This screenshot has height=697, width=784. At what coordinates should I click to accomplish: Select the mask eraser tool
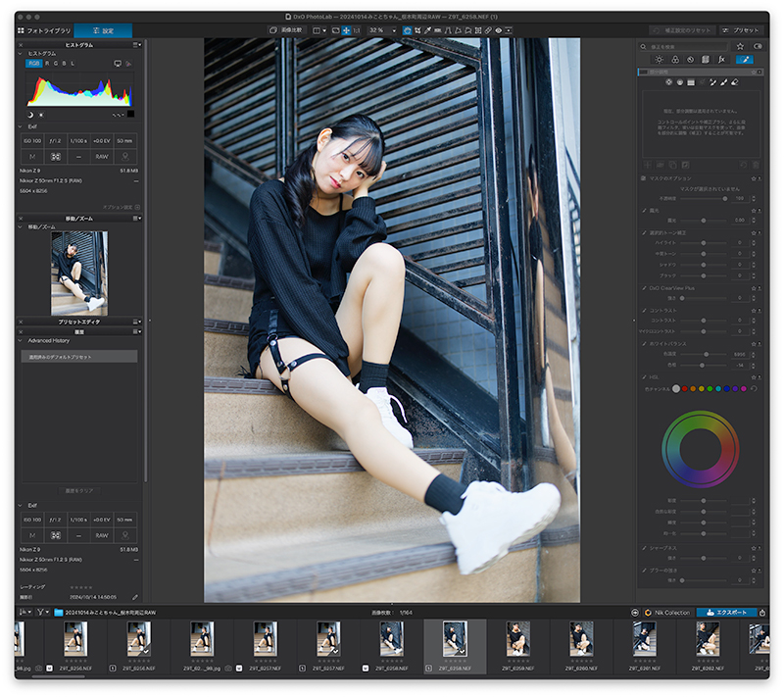coord(734,82)
